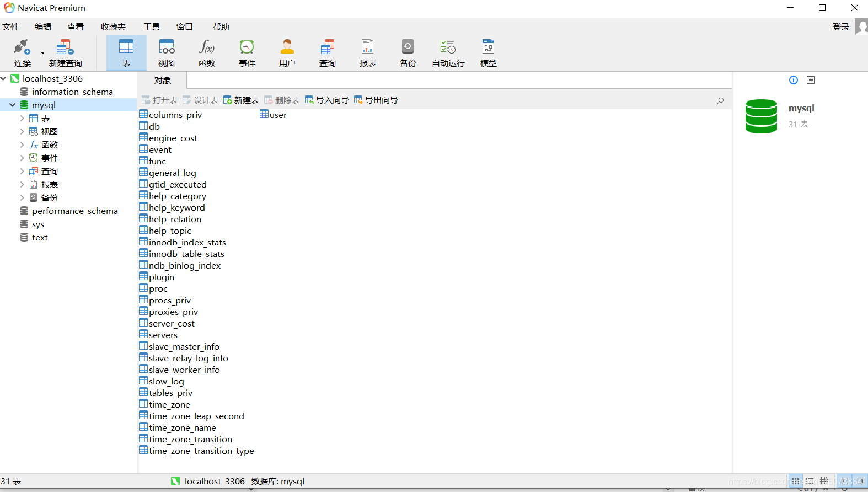Expand the 备份 node in the tree

22,197
